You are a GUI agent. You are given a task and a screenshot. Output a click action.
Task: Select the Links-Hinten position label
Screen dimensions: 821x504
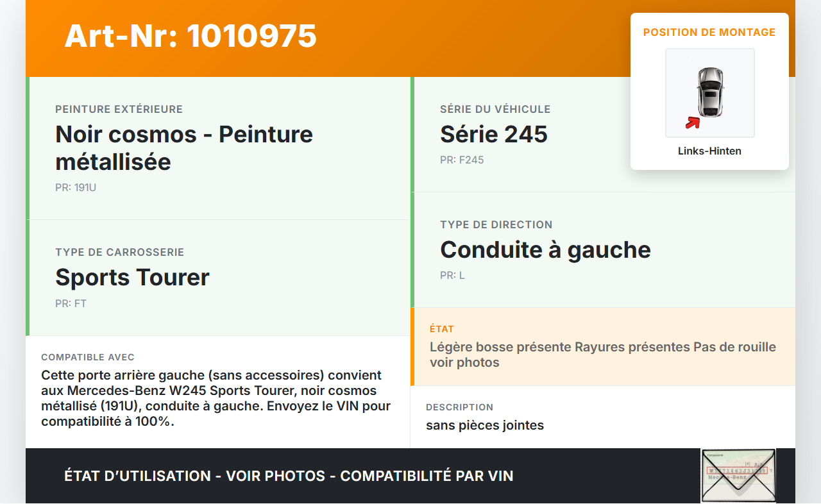click(x=709, y=151)
